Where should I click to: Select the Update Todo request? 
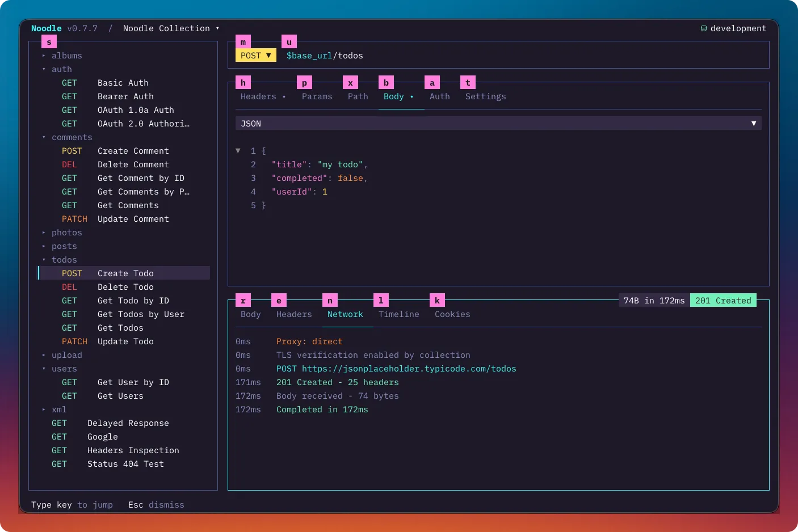click(124, 341)
